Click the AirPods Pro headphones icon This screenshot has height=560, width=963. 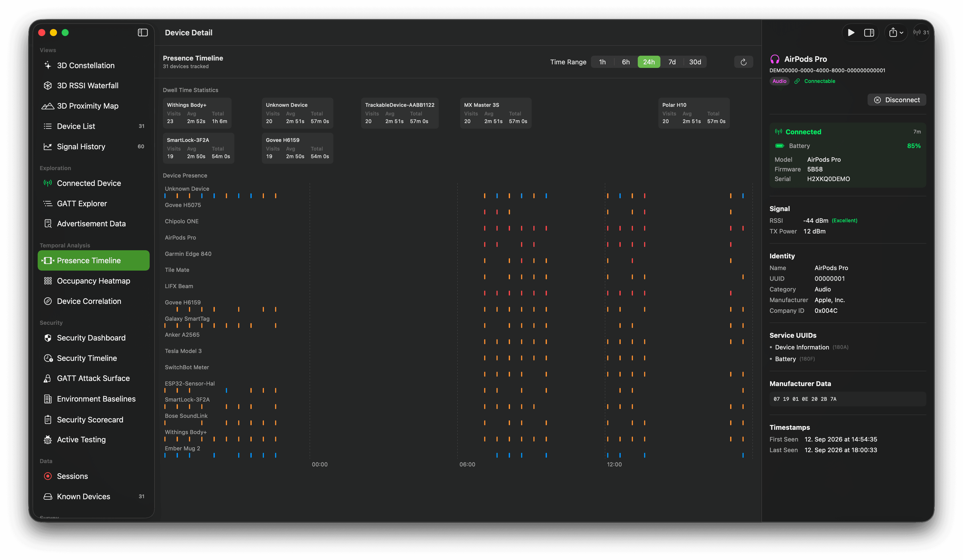click(x=775, y=59)
